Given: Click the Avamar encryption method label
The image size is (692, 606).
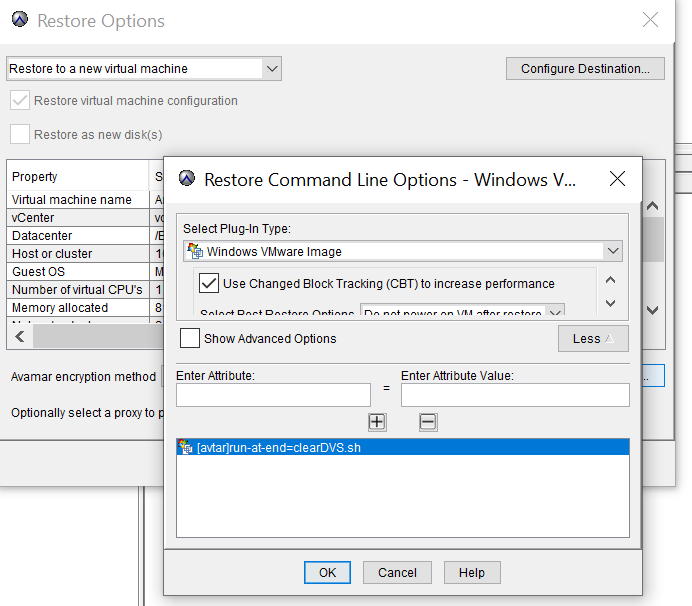Looking at the screenshot, I should point(83,376).
